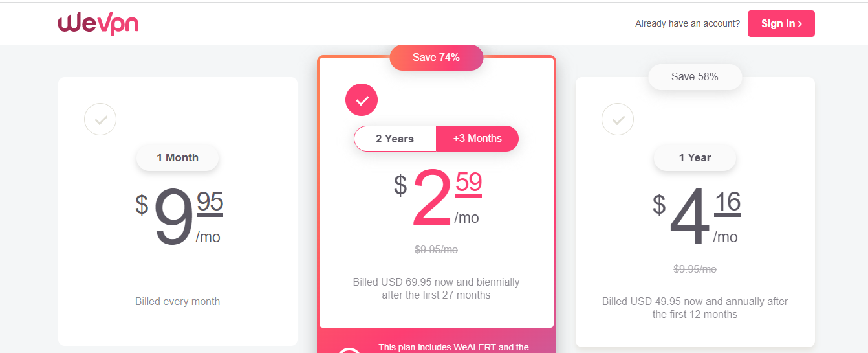This screenshot has height=353, width=868.
Task: Click the Save 58% badge
Action: pyautogui.click(x=695, y=76)
